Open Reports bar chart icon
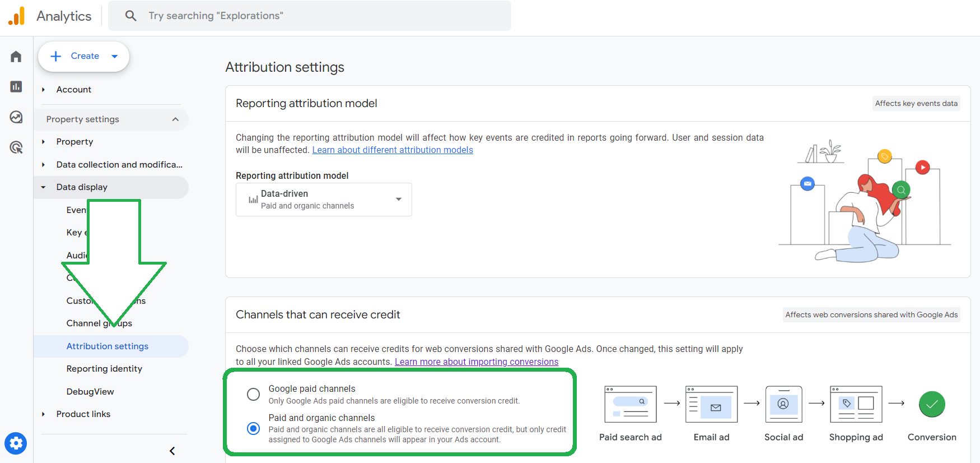 pyautogui.click(x=16, y=86)
